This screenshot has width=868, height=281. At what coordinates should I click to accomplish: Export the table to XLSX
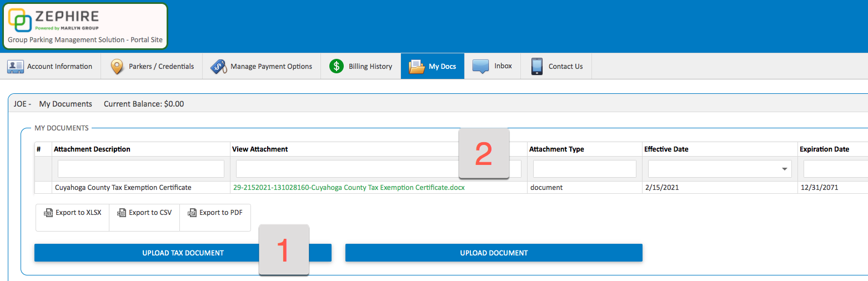click(73, 213)
